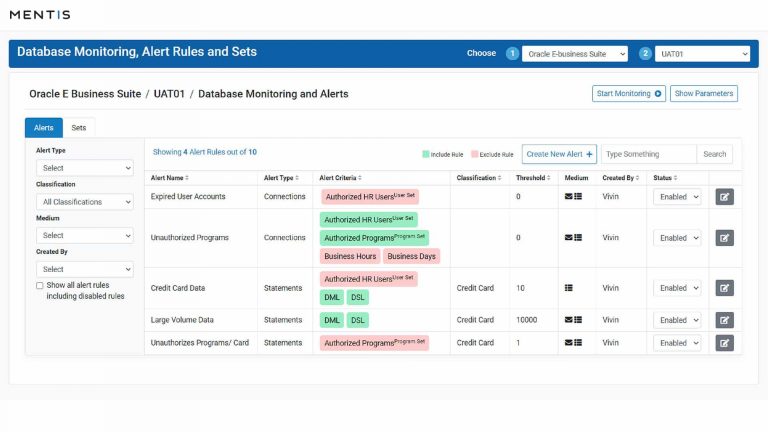Click edit icon for Unauthorized Programs row
Viewport: 768px width, 432px height.
(x=724, y=238)
